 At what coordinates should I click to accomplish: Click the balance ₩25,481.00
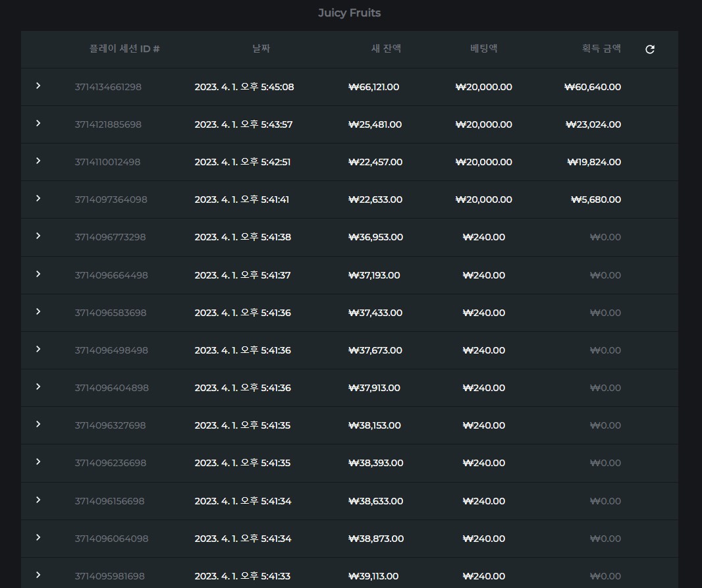[375, 124]
